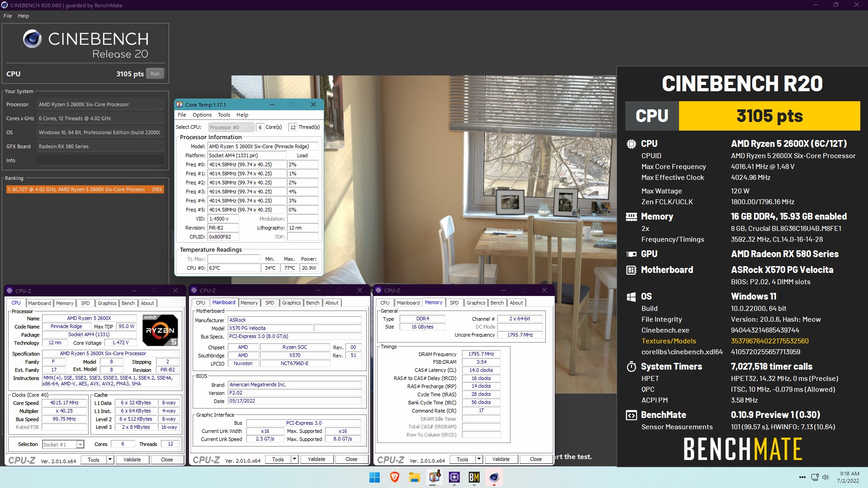Click CPU-Z CPU-tab window title icon
This screenshot has width=868, height=488.
(x=9, y=291)
